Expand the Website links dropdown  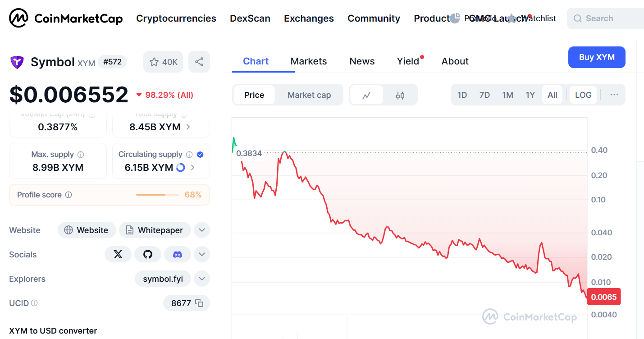pos(202,230)
